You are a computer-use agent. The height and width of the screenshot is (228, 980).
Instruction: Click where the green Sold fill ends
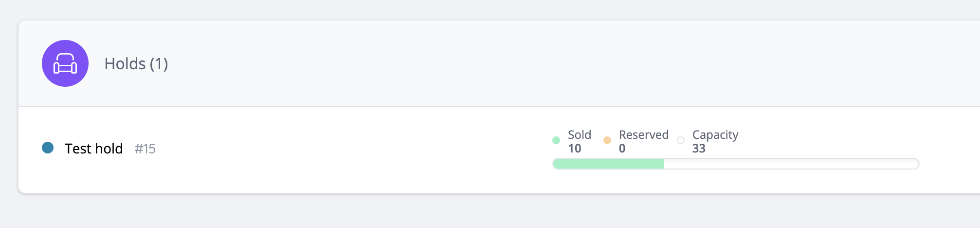(x=664, y=164)
